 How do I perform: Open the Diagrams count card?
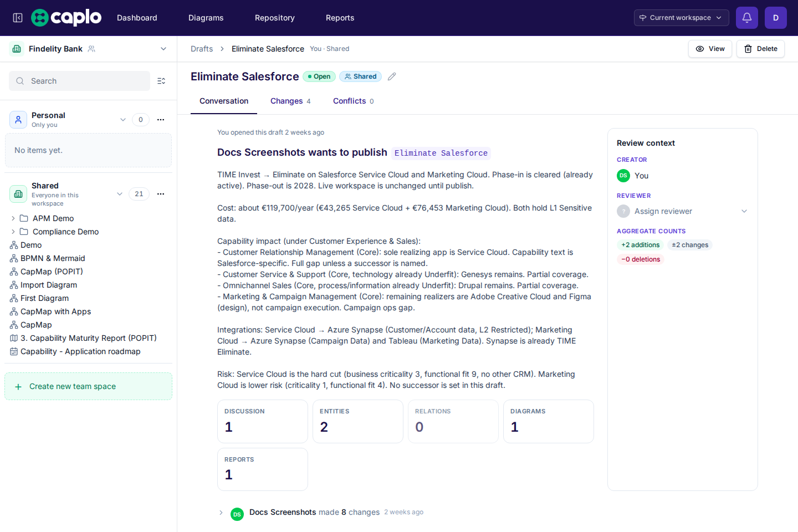[x=549, y=421]
